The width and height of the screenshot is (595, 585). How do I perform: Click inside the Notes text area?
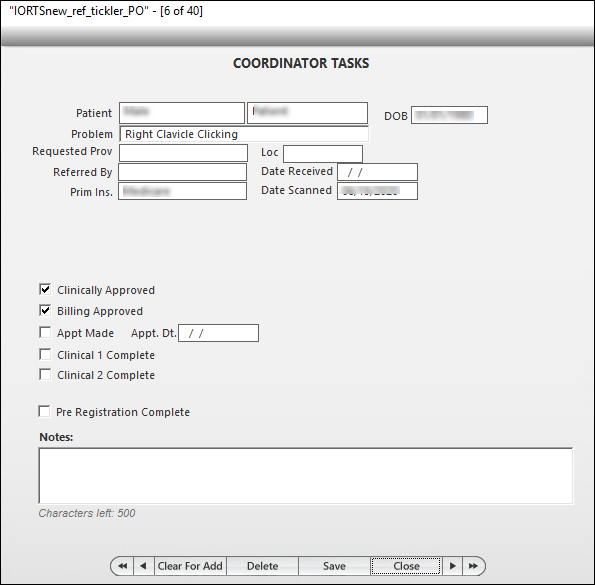point(306,476)
